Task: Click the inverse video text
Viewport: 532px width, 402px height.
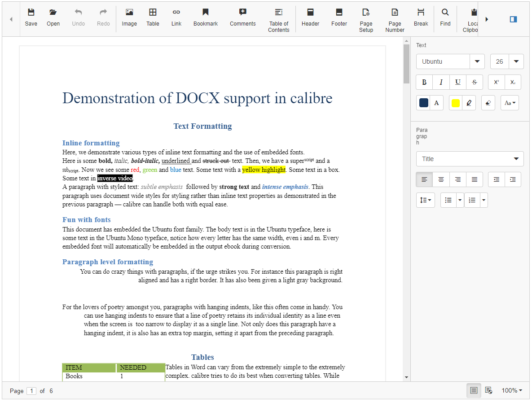Action: tap(114, 178)
